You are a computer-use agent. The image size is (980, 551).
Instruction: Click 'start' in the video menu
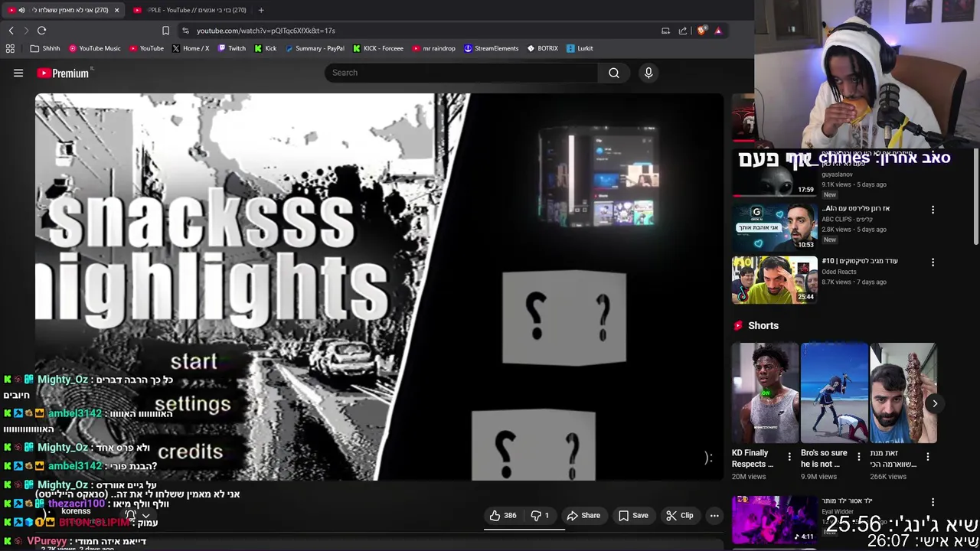[194, 361]
